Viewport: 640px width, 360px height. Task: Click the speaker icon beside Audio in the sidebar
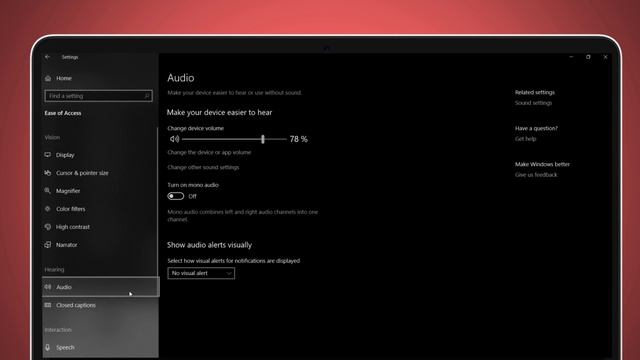click(x=48, y=287)
